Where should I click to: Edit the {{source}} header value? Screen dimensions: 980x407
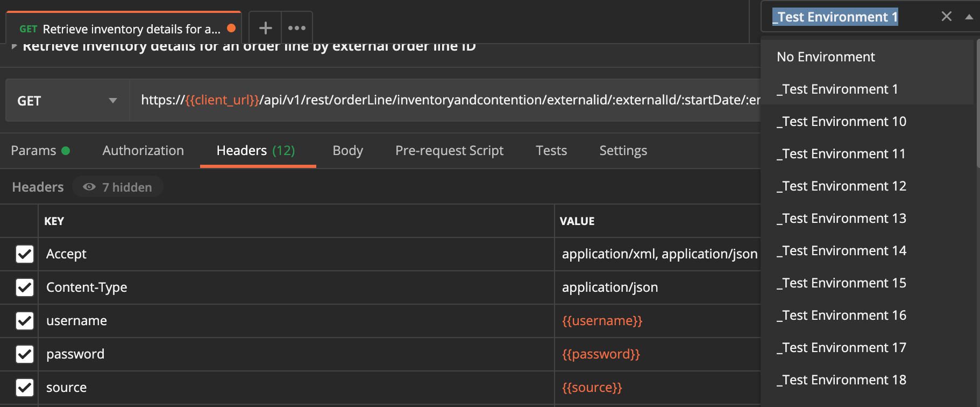tap(592, 388)
